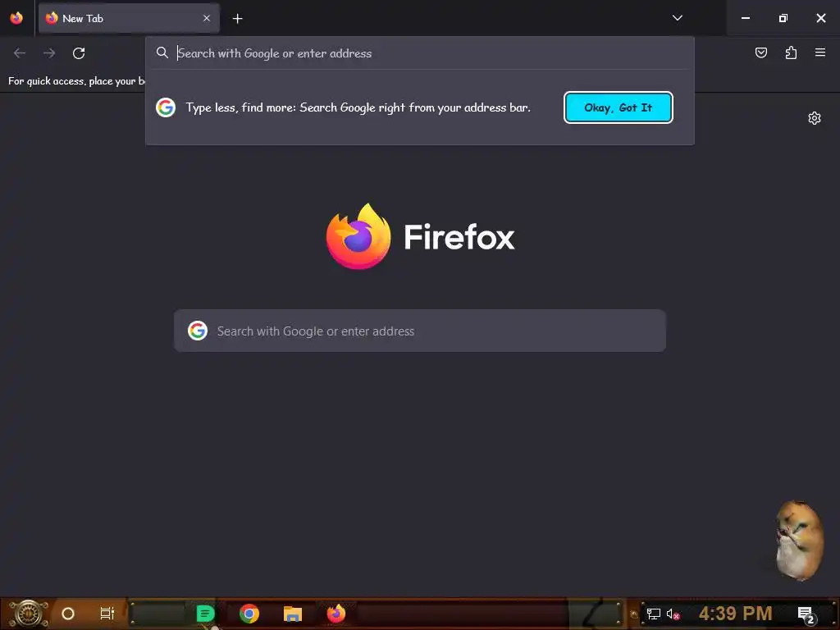Launch the green notes app on taskbar
840x630 pixels.
pos(205,614)
